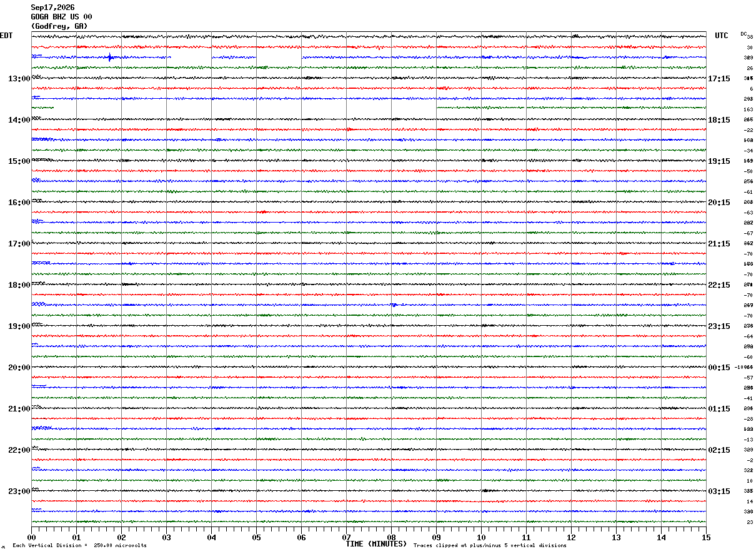Click the DC offset column header
The width and height of the screenshot is (756, 554).
click(x=744, y=34)
